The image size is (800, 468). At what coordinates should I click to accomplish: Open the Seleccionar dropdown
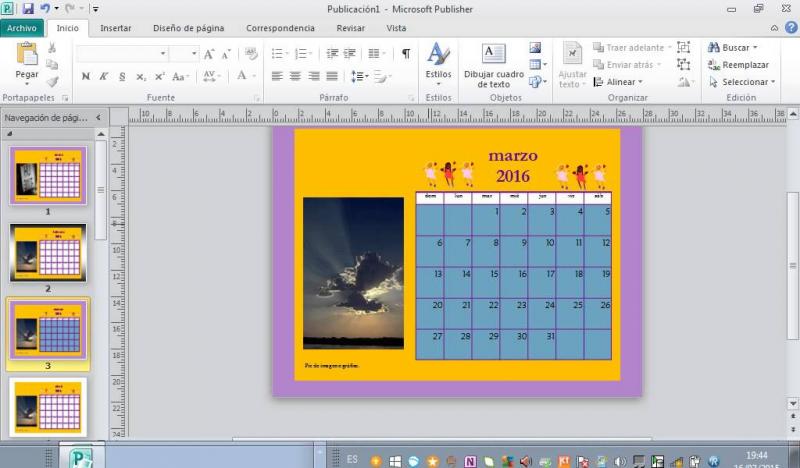pyautogui.click(x=742, y=82)
